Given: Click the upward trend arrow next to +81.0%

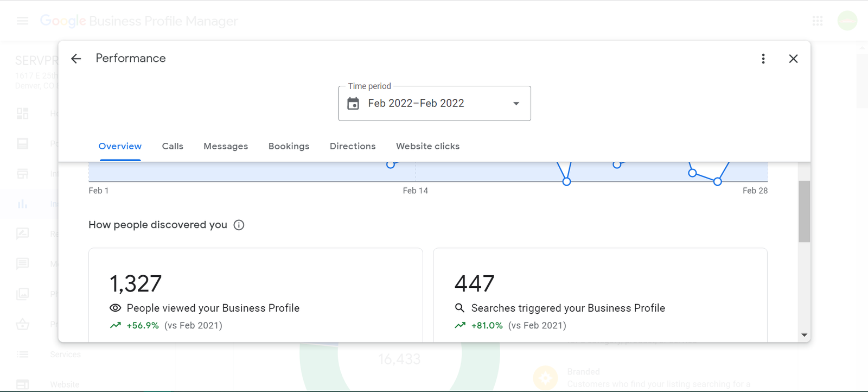Looking at the screenshot, I should coord(460,325).
